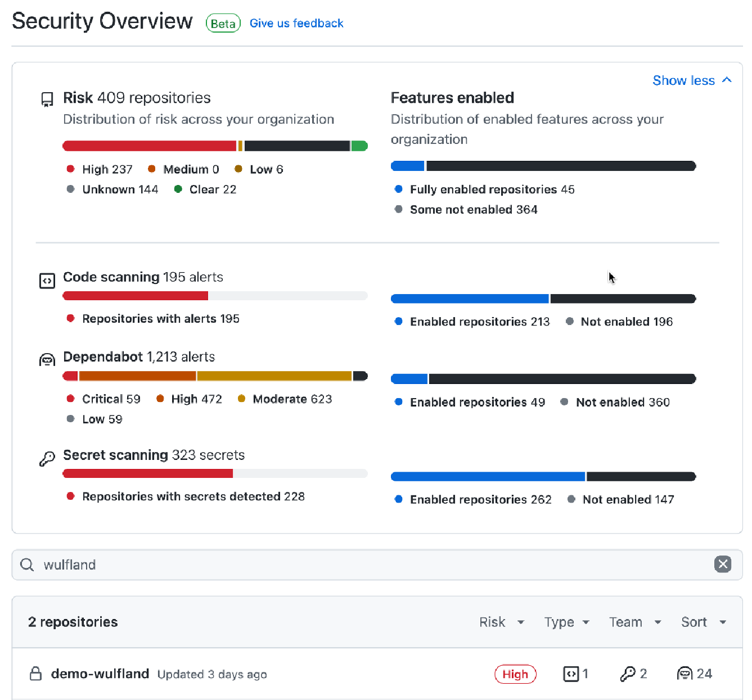Open the demo-wulfland repository

point(100,674)
